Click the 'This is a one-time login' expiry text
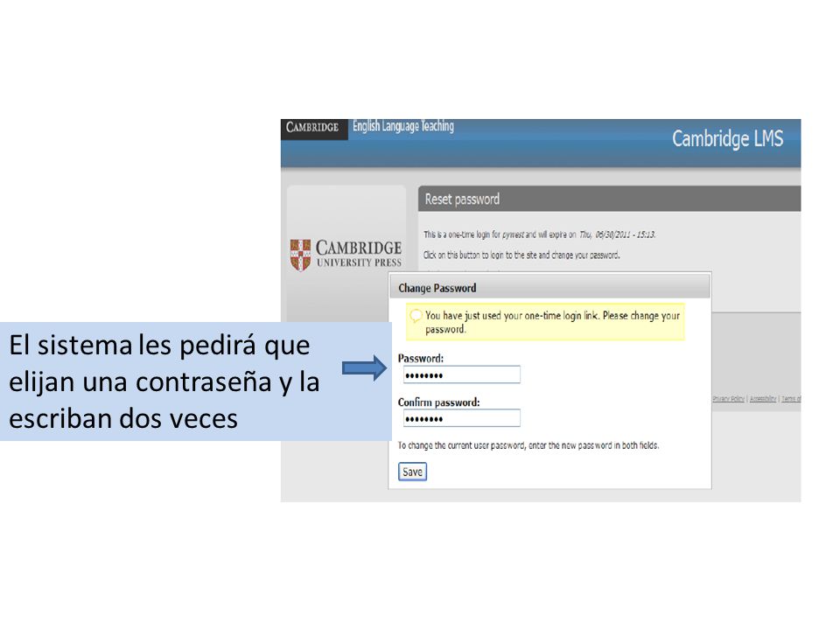 540,234
